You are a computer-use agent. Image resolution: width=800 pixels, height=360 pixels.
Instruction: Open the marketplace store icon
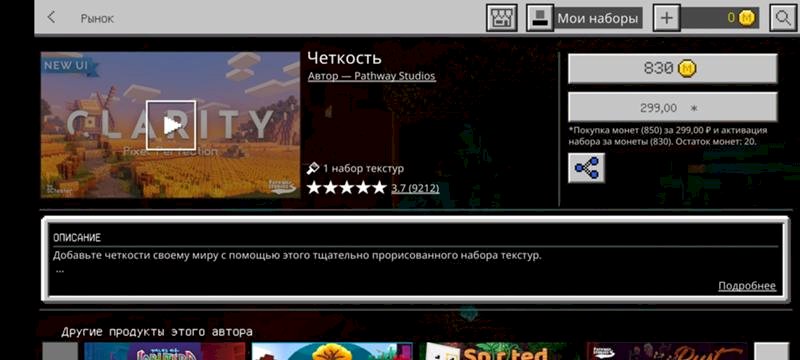502,18
